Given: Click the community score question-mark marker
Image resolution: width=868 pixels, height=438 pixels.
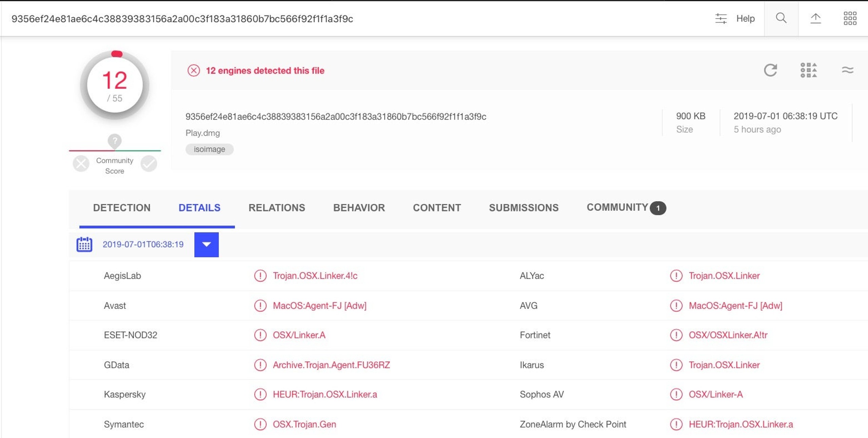Looking at the screenshot, I should coord(115,141).
